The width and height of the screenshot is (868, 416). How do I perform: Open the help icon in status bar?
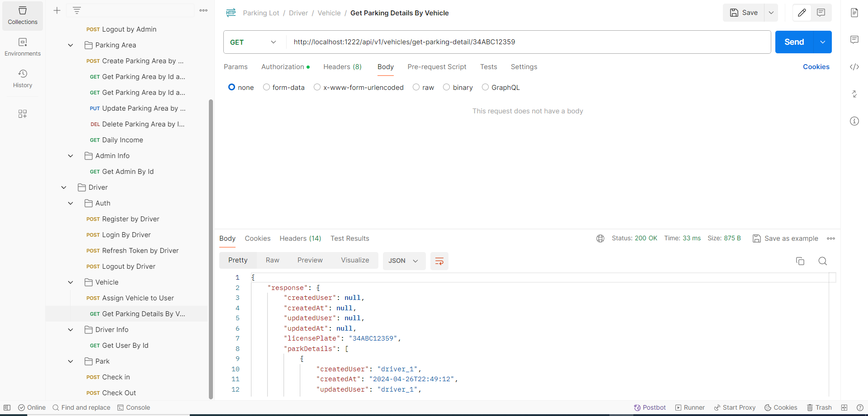(x=860, y=407)
